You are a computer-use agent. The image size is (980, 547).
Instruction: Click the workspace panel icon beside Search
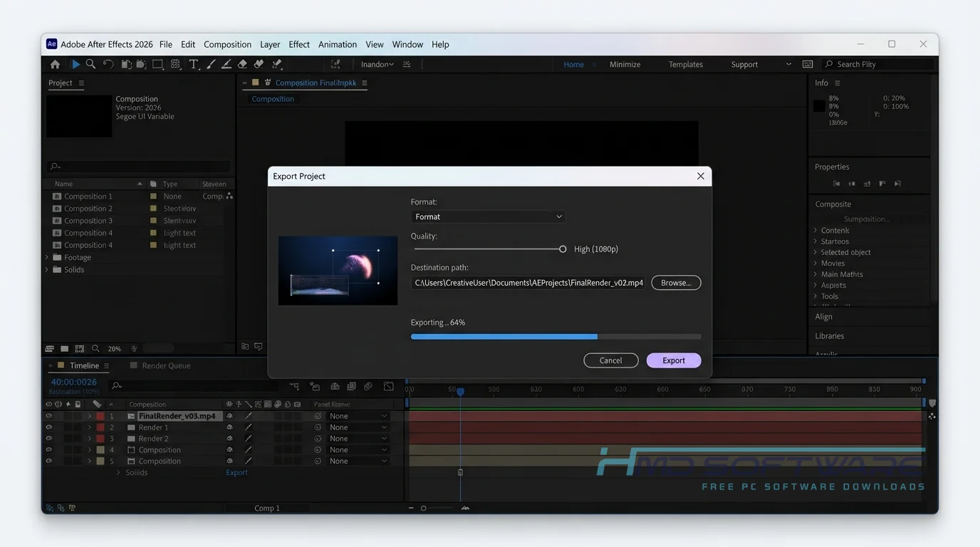(808, 64)
